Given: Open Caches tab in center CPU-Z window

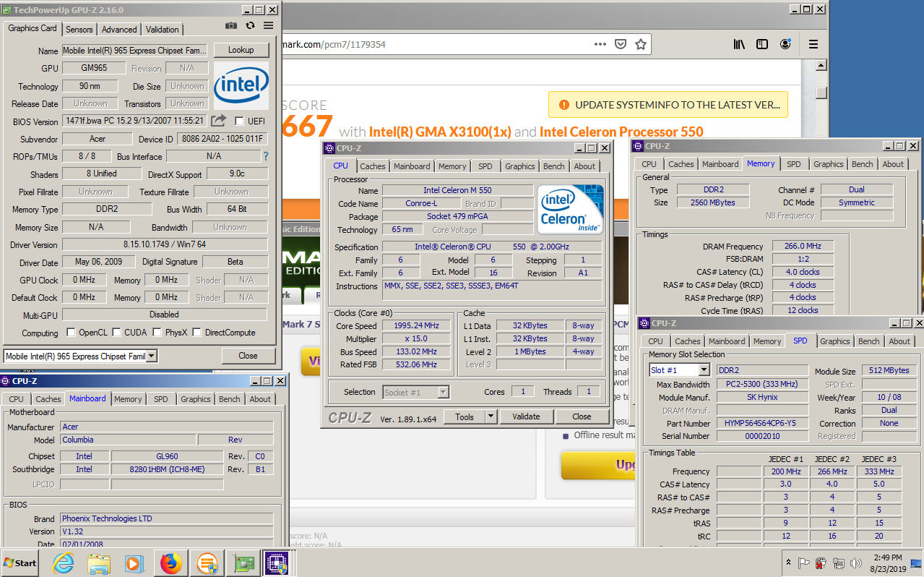Looking at the screenshot, I should [x=372, y=166].
